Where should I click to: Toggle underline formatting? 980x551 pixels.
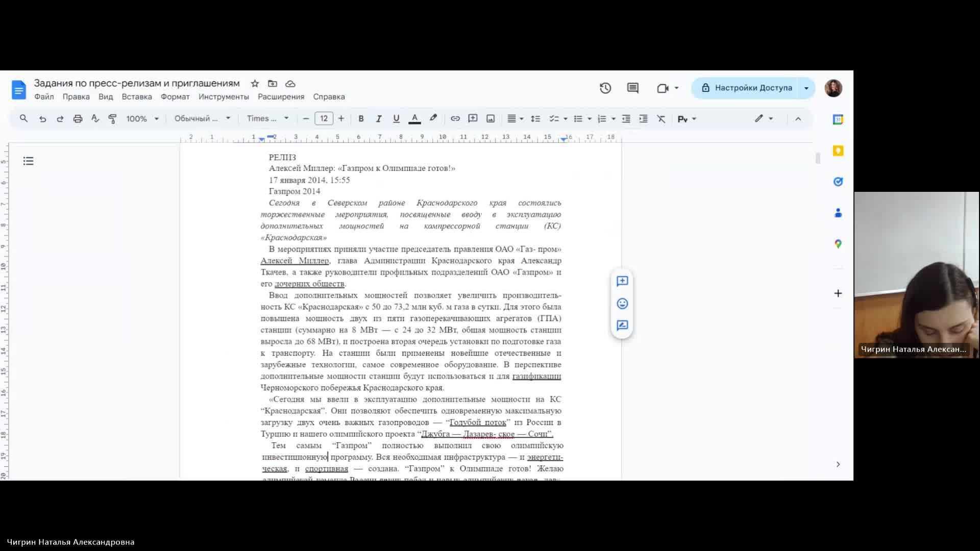(x=396, y=119)
